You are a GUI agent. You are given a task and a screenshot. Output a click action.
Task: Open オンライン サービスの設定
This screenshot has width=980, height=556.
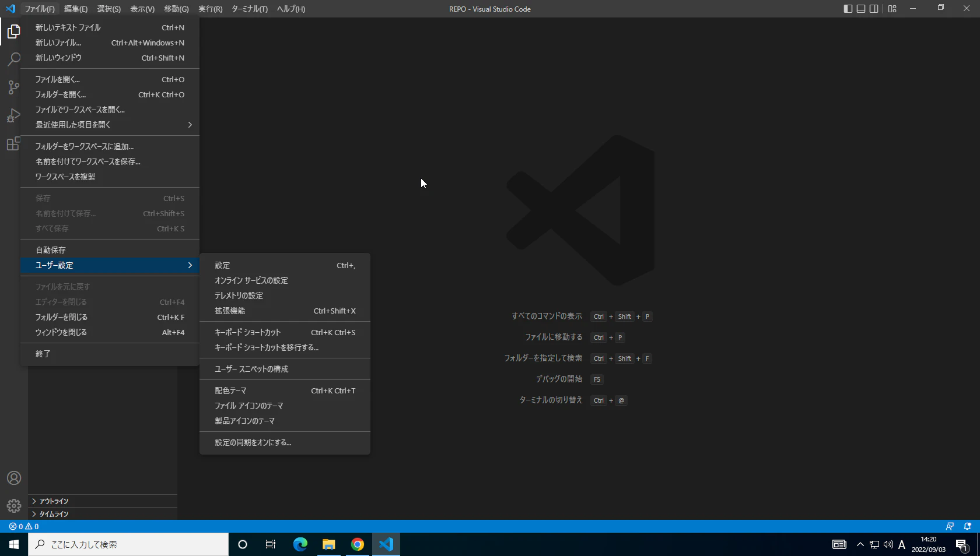point(285,280)
